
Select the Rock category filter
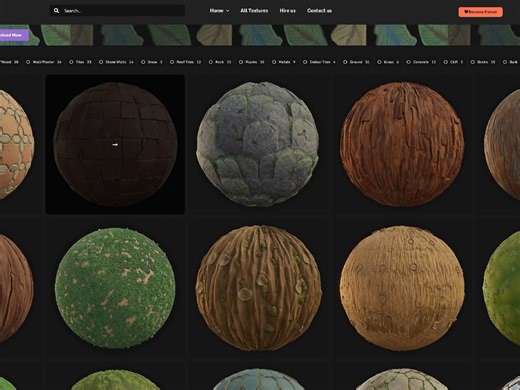[x=220, y=62]
